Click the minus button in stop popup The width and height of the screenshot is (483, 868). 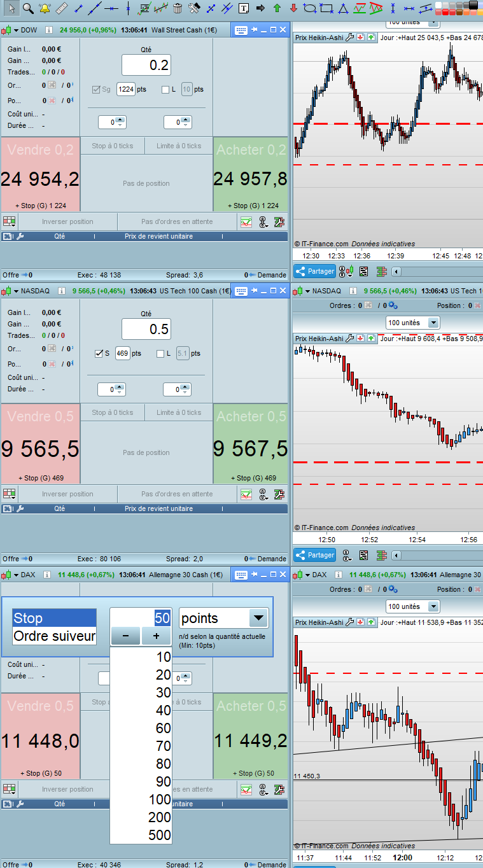click(x=125, y=636)
